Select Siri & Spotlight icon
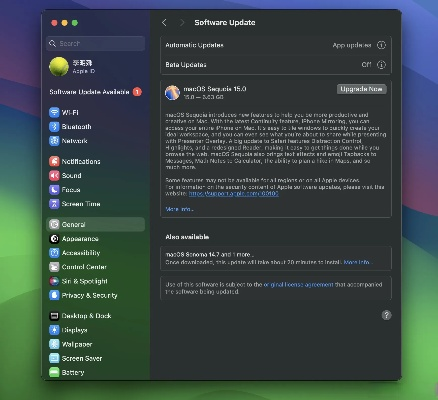 coord(54,281)
